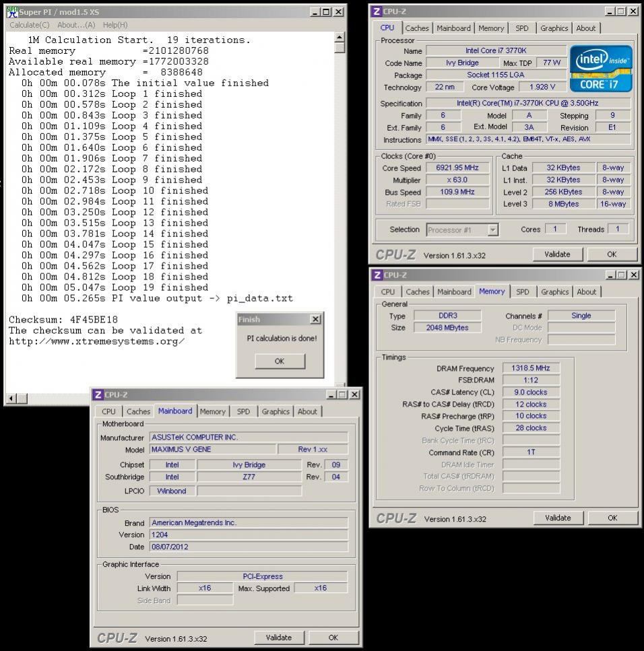Click the CPU-Z Z icon in the Memory window title bar

[377, 275]
